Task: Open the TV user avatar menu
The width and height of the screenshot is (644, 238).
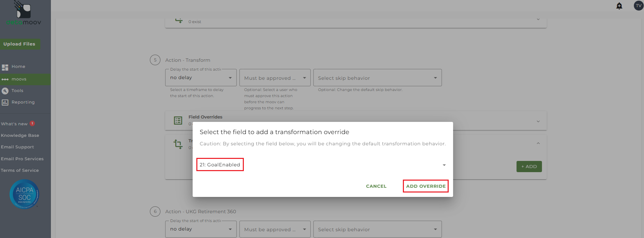Action: coord(638,6)
